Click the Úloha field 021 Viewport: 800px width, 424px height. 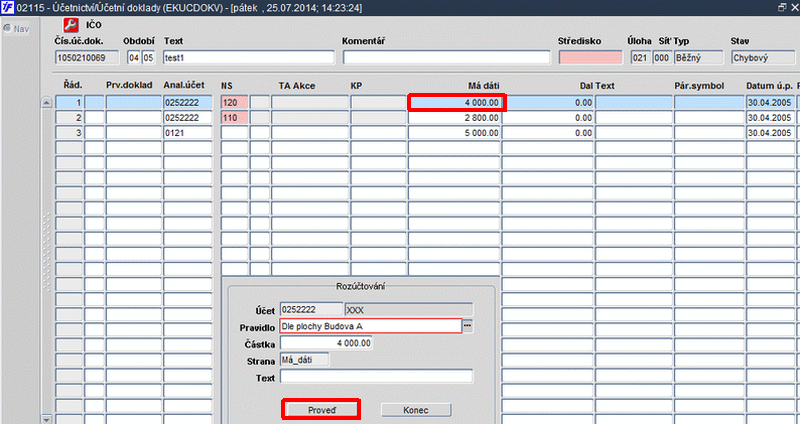click(640, 58)
